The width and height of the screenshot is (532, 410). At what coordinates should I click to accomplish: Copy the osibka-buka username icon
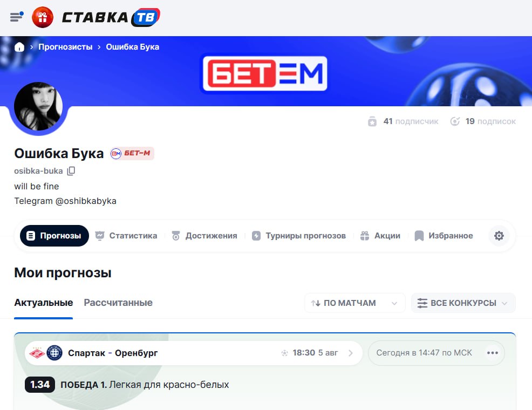pyautogui.click(x=71, y=171)
